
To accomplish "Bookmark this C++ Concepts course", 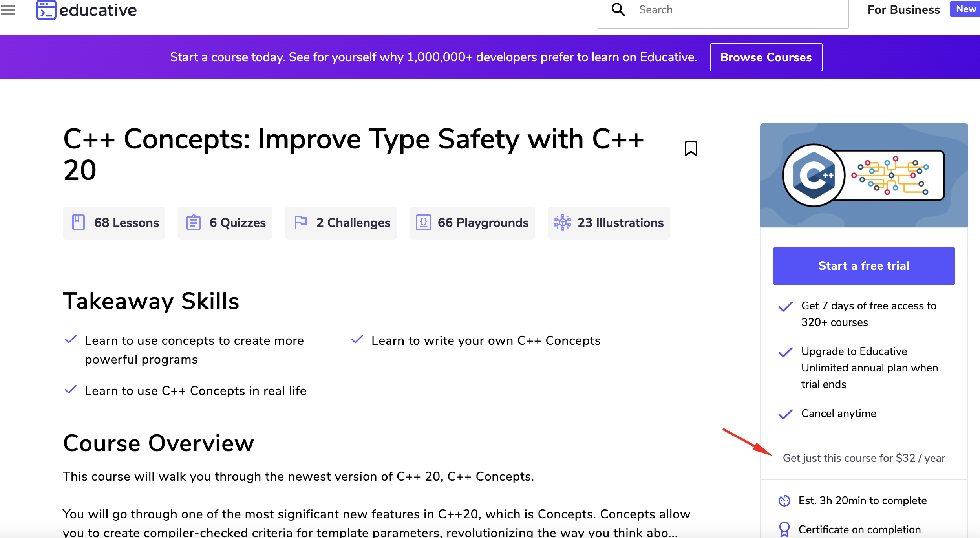I will (x=691, y=148).
